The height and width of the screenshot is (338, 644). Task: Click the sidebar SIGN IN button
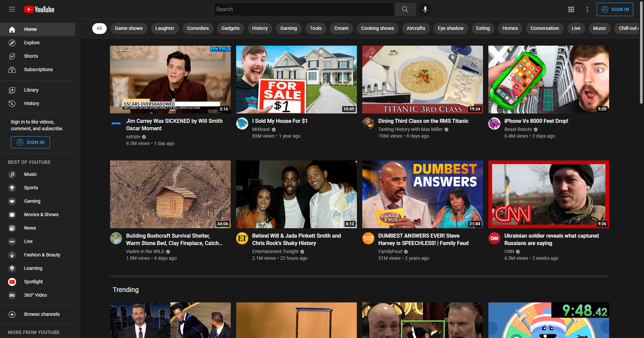(x=30, y=142)
